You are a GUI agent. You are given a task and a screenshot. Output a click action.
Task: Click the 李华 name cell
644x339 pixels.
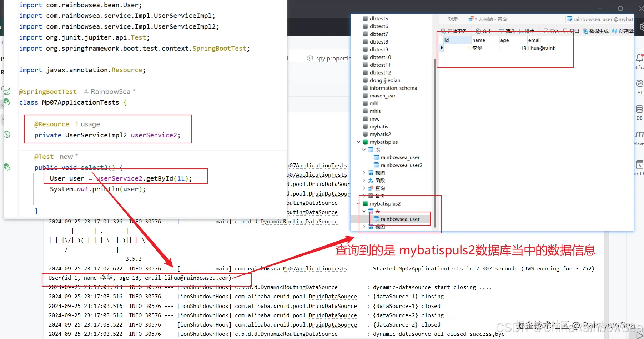(x=485, y=48)
